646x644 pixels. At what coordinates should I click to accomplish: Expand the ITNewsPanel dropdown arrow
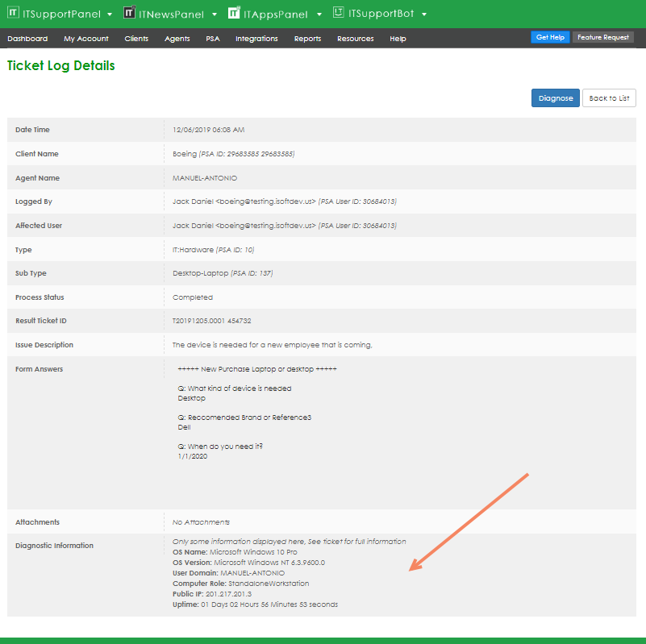click(x=214, y=15)
